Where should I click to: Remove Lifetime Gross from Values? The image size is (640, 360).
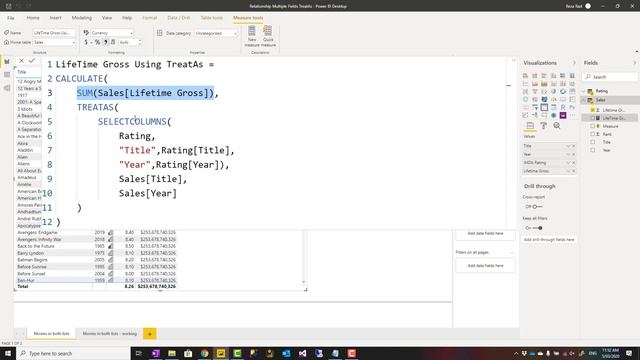click(x=573, y=171)
